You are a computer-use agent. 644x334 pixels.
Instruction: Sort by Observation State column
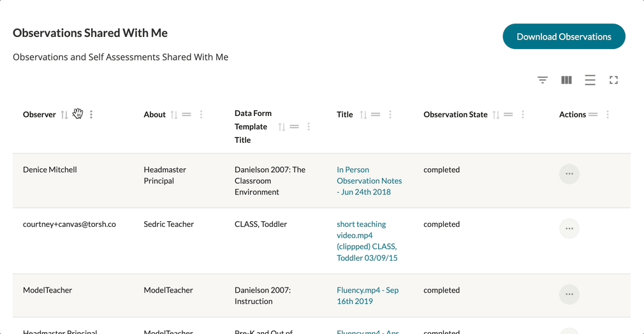[496, 115]
